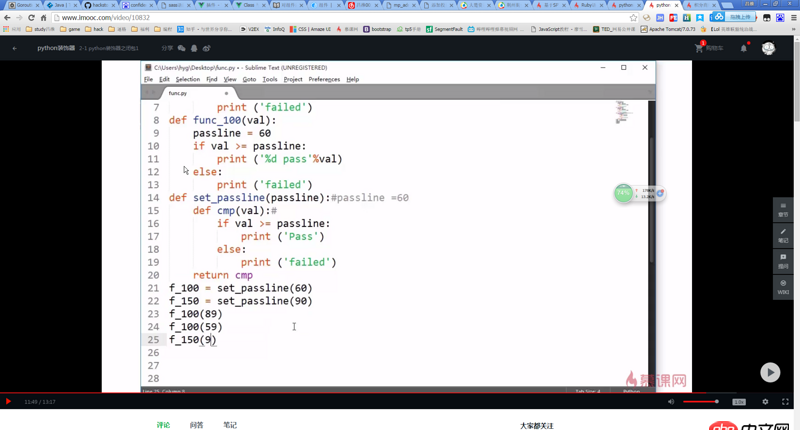Reload the page with browser refresh button

(31, 17)
